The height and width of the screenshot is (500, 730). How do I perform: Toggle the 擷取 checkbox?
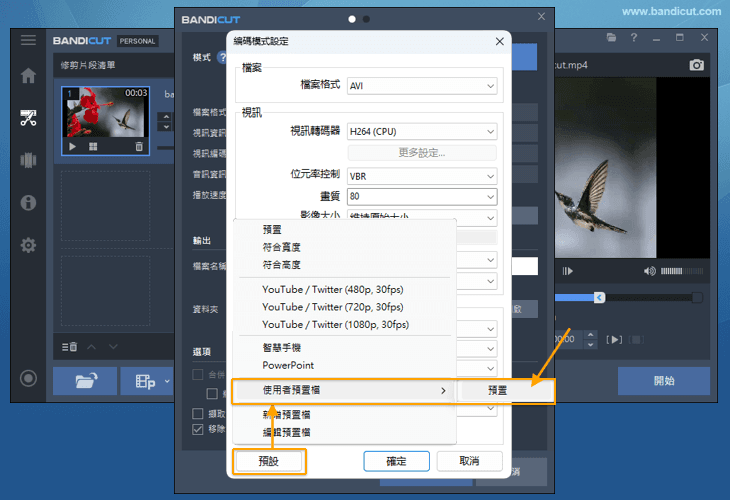click(x=198, y=413)
